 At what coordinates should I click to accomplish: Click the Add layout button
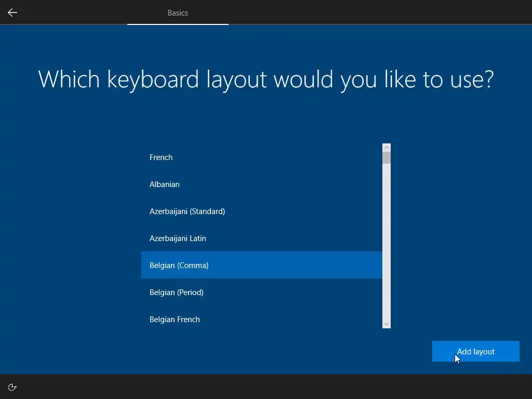click(476, 351)
